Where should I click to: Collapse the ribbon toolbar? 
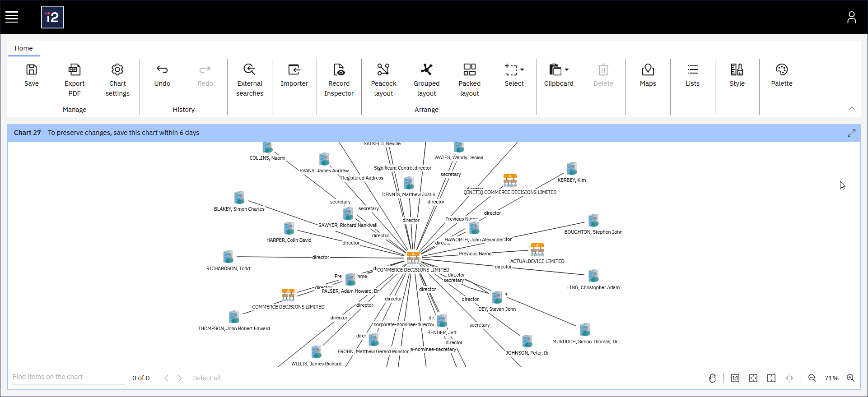(852, 108)
